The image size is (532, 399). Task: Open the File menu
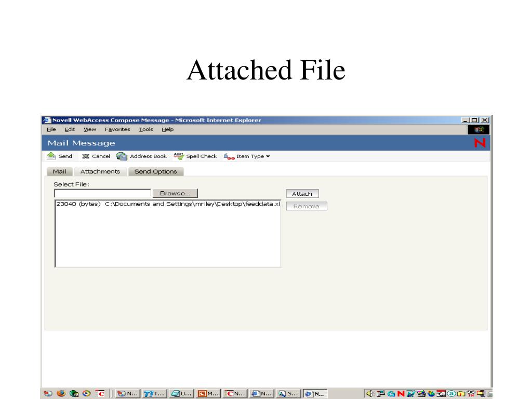[x=51, y=129]
